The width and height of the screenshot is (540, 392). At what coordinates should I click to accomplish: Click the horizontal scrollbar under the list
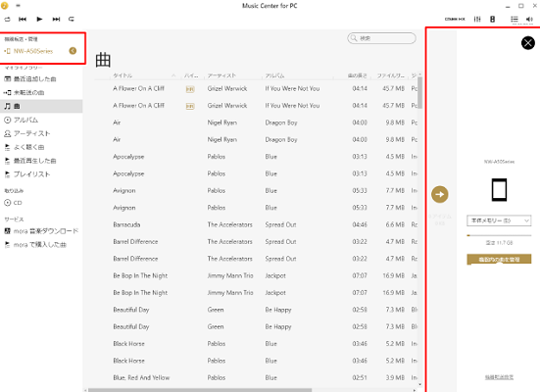pos(200,390)
